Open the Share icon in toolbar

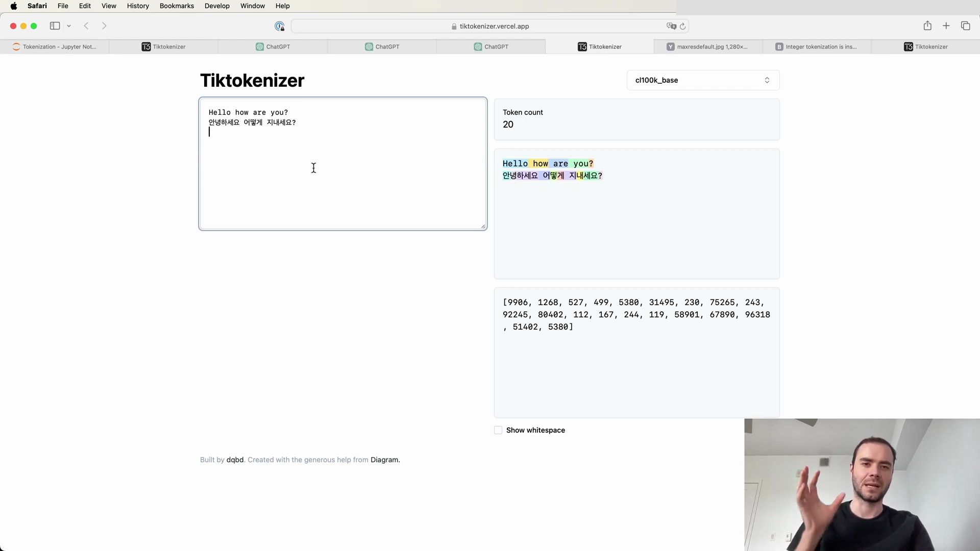click(927, 26)
